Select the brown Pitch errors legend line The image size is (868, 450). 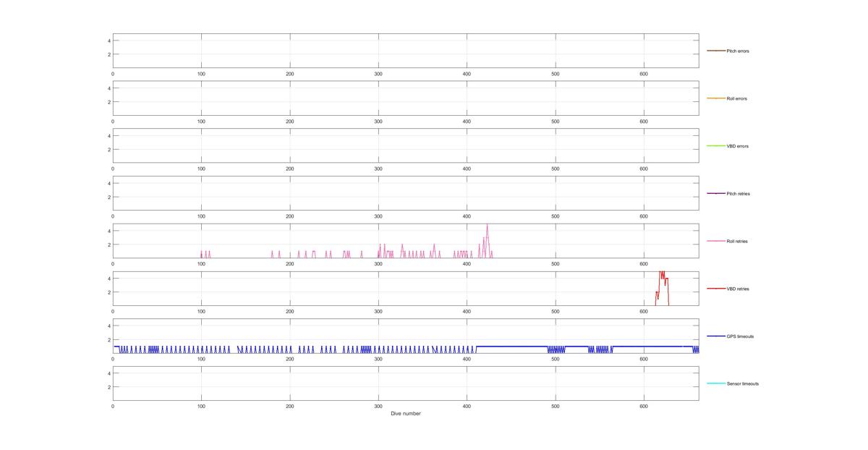[x=716, y=51]
